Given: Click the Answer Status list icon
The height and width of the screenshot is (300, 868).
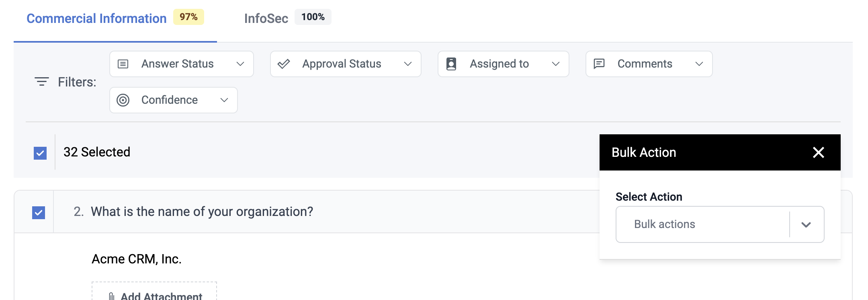Looking at the screenshot, I should [x=123, y=64].
